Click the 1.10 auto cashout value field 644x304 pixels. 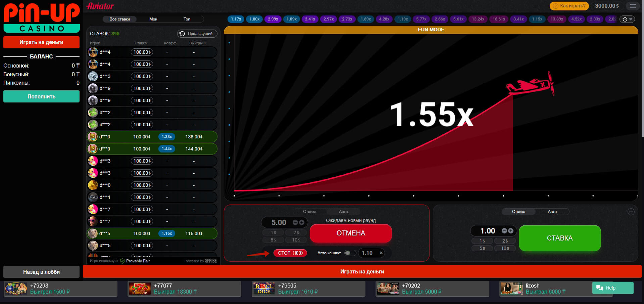click(x=367, y=253)
